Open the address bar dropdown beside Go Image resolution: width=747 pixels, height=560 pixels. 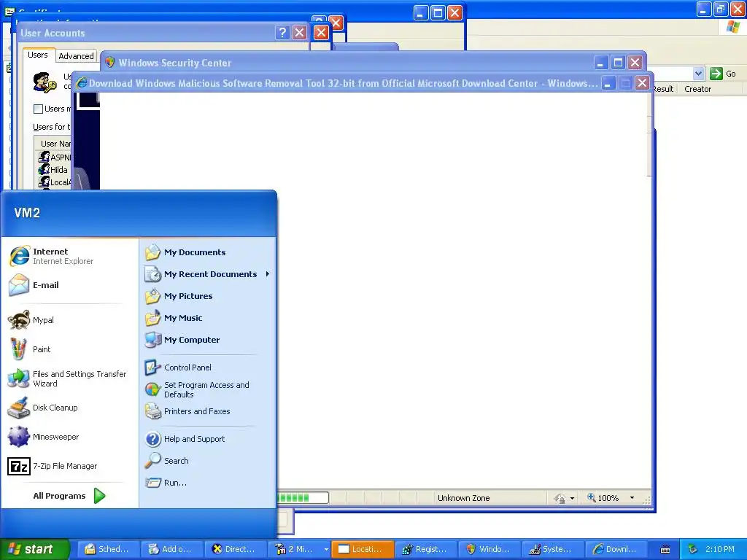(x=698, y=74)
